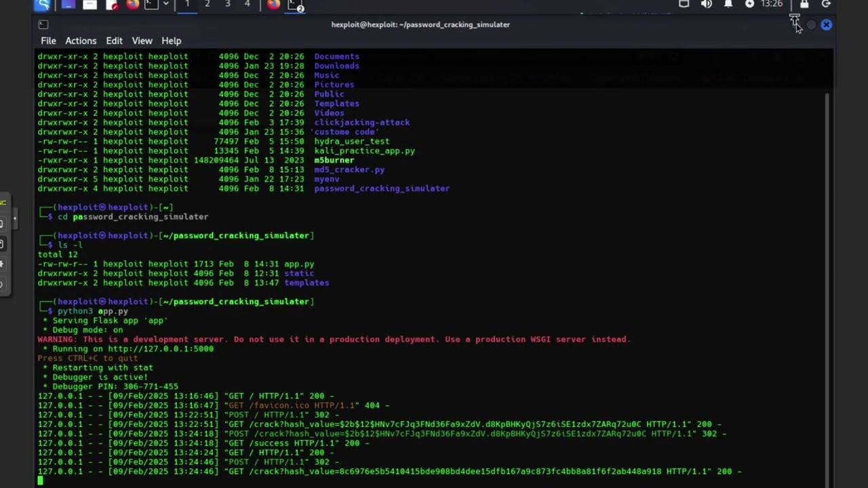Open the File menu
Image resolution: width=868 pixels, height=488 pixels.
48,41
